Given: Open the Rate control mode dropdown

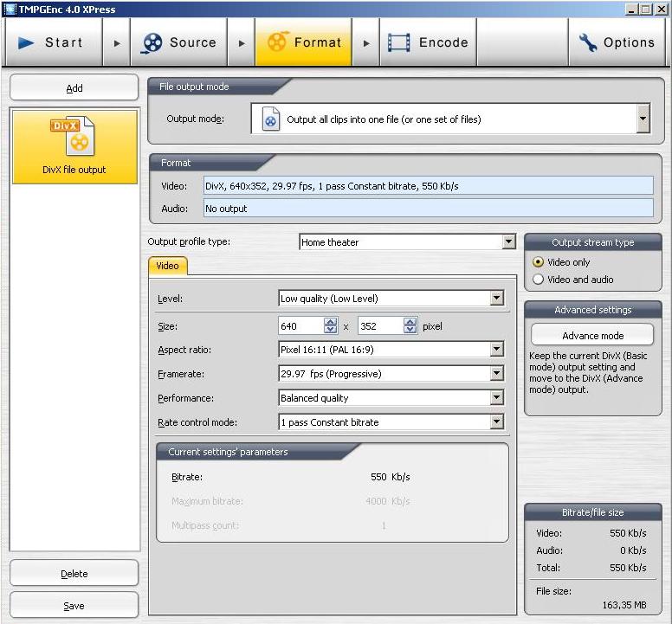Looking at the screenshot, I should [496, 421].
